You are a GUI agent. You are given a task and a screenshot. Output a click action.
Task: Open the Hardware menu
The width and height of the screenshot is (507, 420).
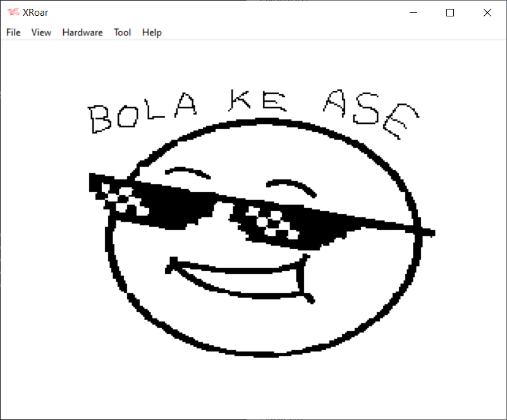(82, 32)
